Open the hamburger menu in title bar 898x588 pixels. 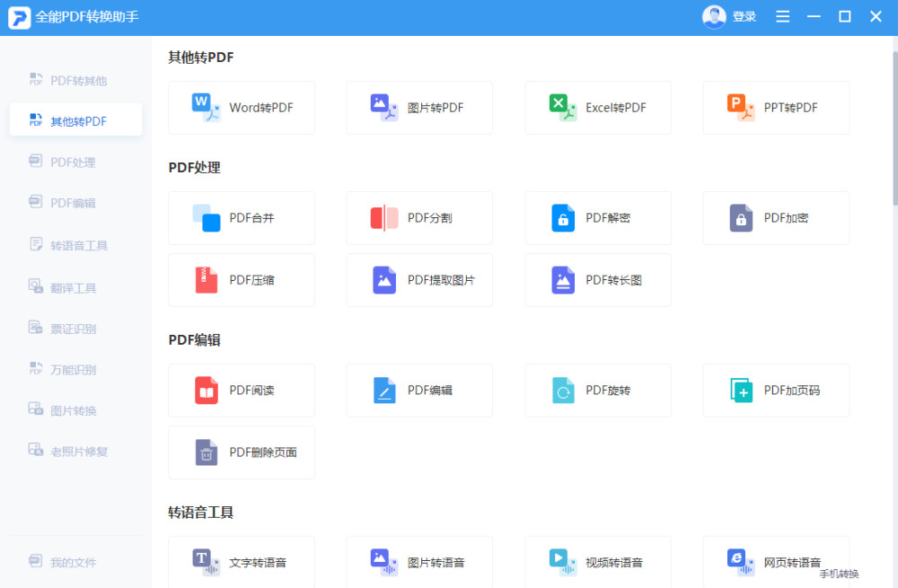(x=782, y=16)
